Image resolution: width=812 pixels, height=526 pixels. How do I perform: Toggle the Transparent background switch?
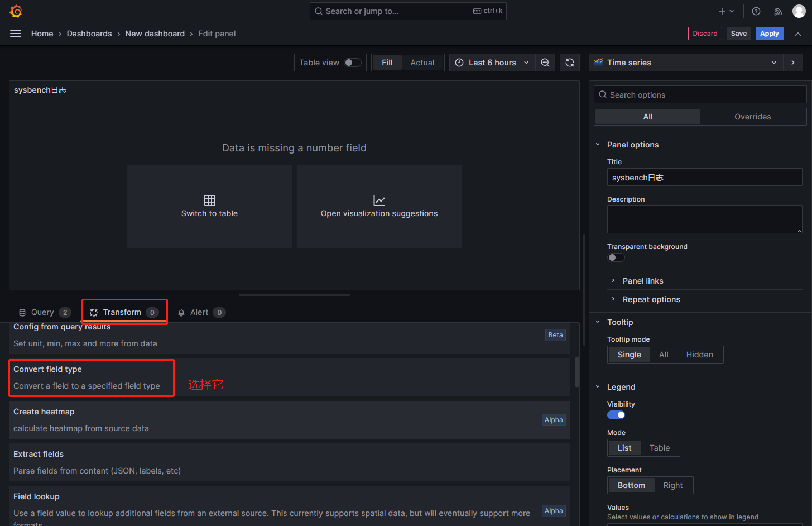616,257
